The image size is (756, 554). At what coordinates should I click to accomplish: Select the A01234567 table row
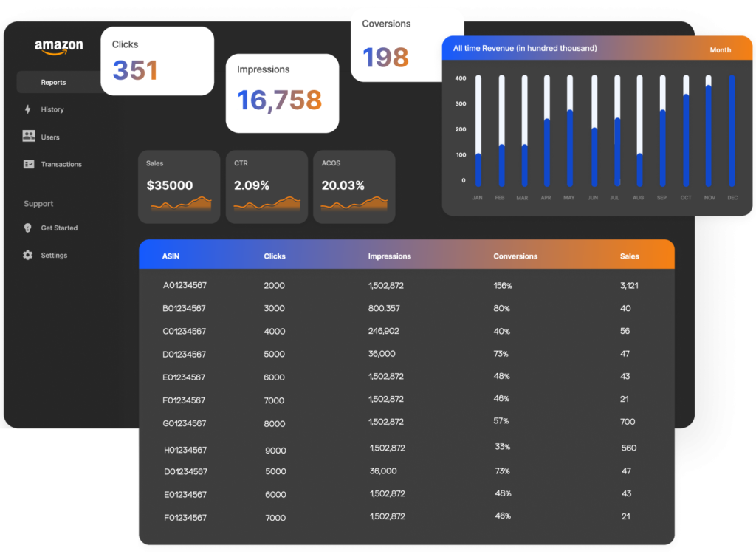coord(406,285)
